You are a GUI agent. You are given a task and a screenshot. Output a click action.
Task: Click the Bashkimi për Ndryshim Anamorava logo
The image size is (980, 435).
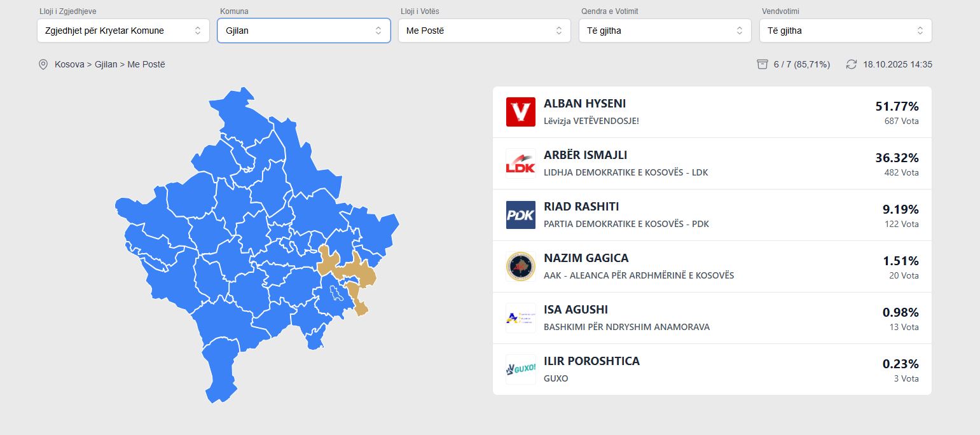(520, 318)
